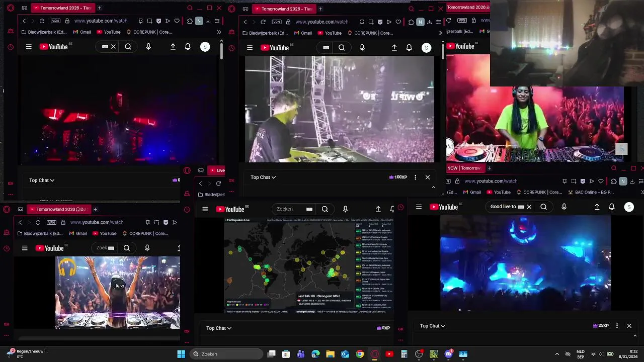This screenshot has width=644, height=362.
Task: Click ad blocker shield in bottom-right window address bar
Action: (x=583, y=181)
